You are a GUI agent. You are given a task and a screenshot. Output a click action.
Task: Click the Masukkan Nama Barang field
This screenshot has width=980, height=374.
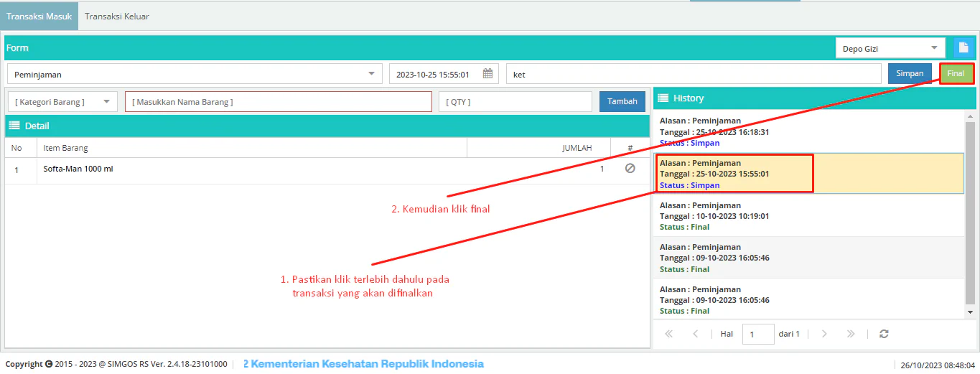point(279,102)
